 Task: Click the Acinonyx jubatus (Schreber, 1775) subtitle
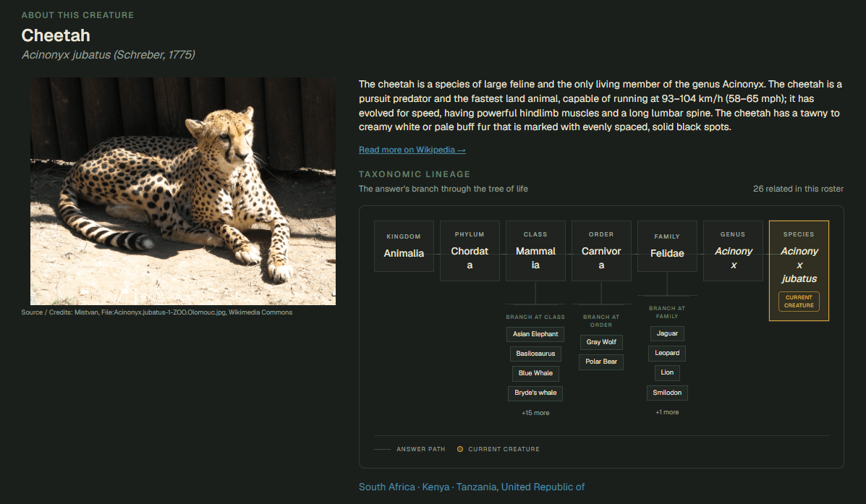pyautogui.click(x=109, y=55)
